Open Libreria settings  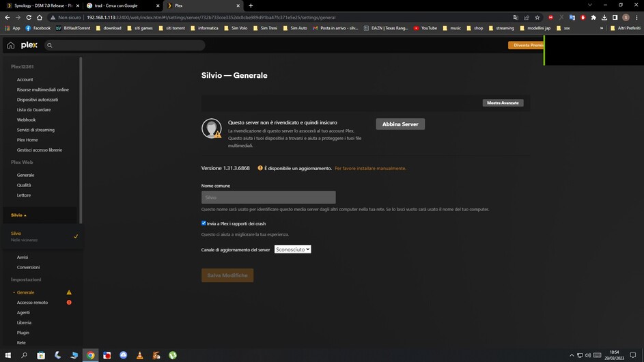click(x=24, y=322)
